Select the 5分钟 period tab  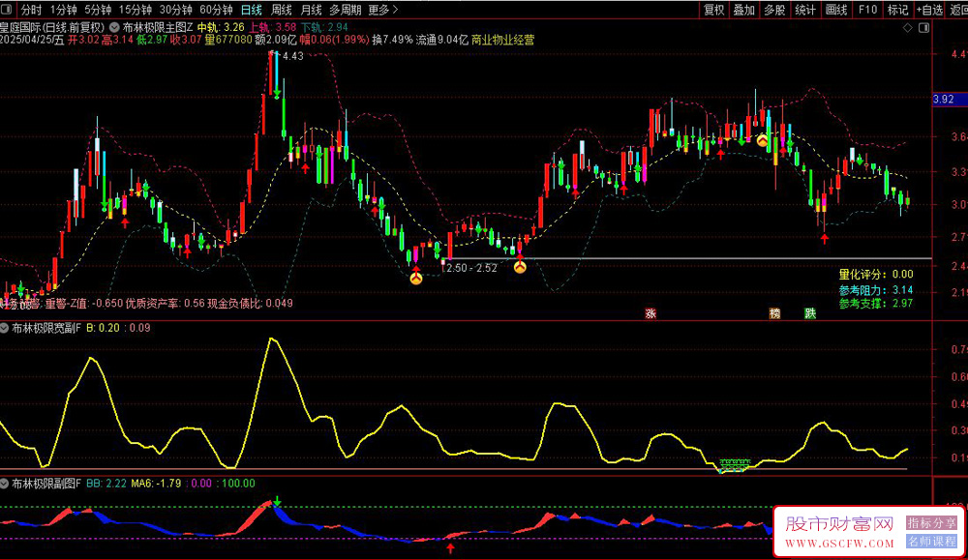pyautogui.click(x=98, y=10)
